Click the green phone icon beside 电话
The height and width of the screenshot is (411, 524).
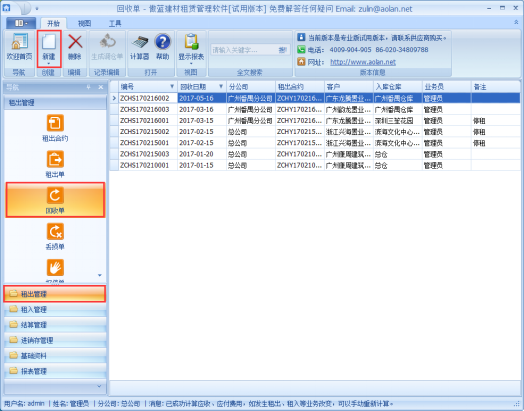301,49
